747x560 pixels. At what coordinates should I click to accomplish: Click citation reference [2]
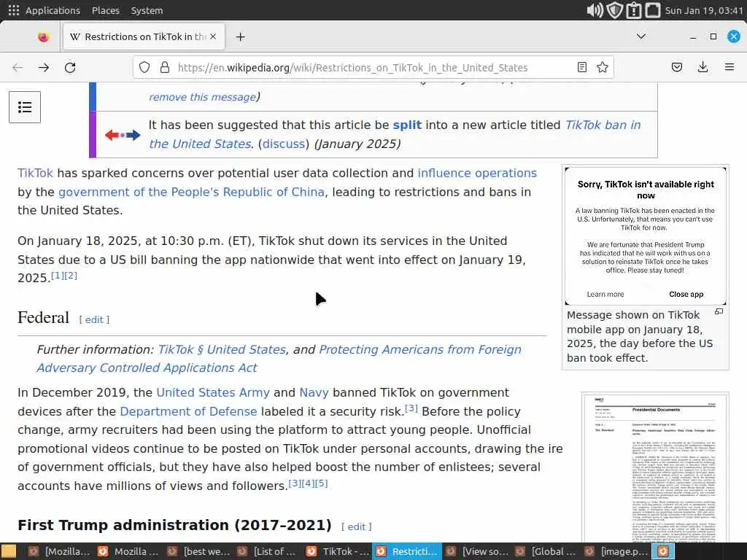coord(71,275)
